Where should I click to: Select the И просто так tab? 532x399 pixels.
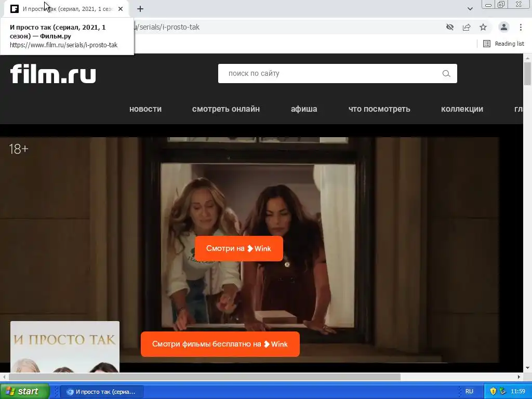click(66, 9)
